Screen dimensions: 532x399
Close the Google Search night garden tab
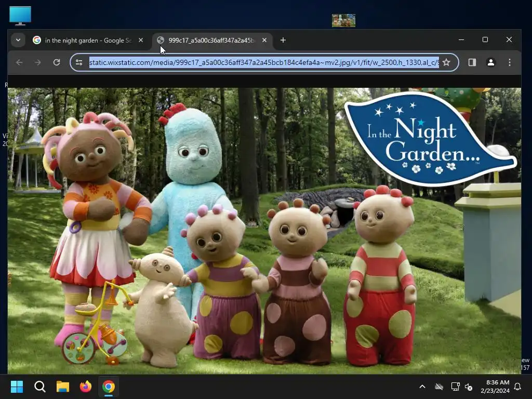(141, 40)
